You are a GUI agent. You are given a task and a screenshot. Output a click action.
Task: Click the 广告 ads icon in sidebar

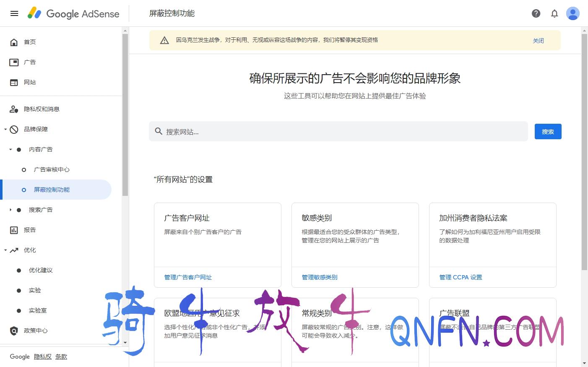pos(14,62)
